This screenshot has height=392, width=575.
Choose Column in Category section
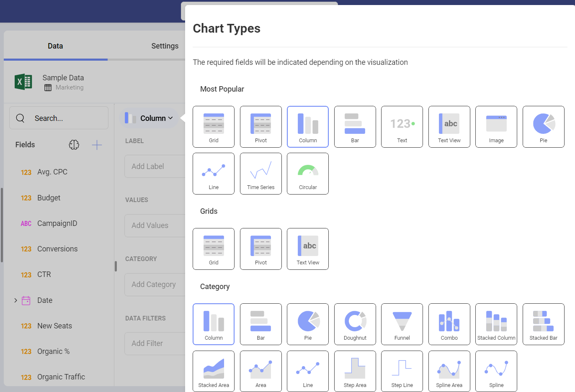(214, 324)
